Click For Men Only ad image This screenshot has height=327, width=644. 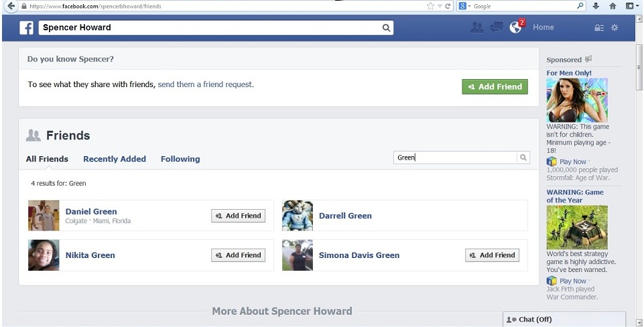[x=576, y=100]
